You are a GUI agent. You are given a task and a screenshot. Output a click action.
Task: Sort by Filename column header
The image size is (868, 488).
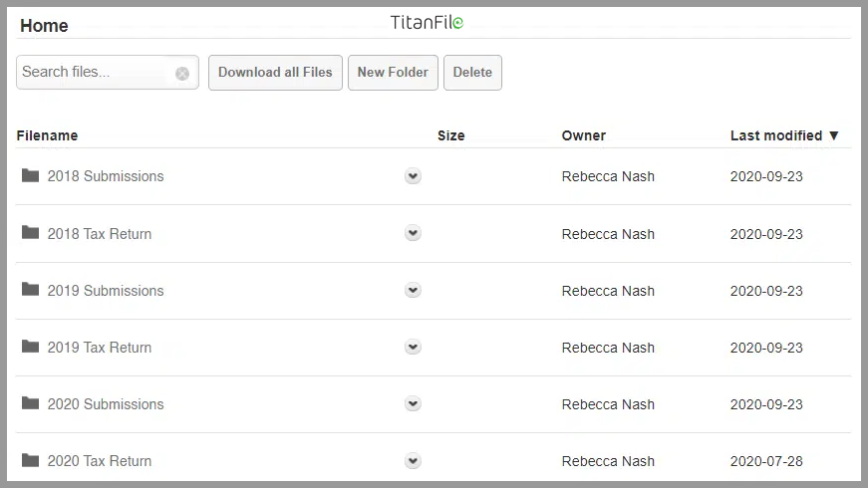[47, 135]
